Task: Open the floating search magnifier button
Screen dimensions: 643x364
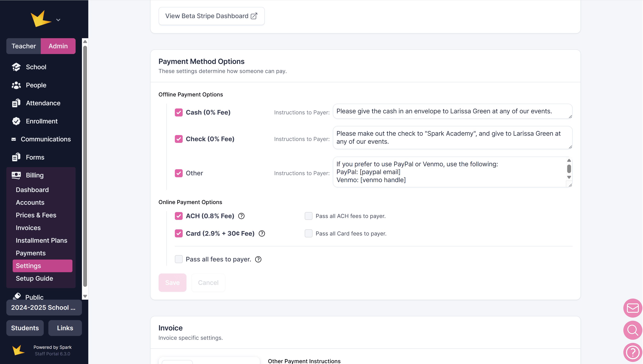Action: click(x=632, y=330)
